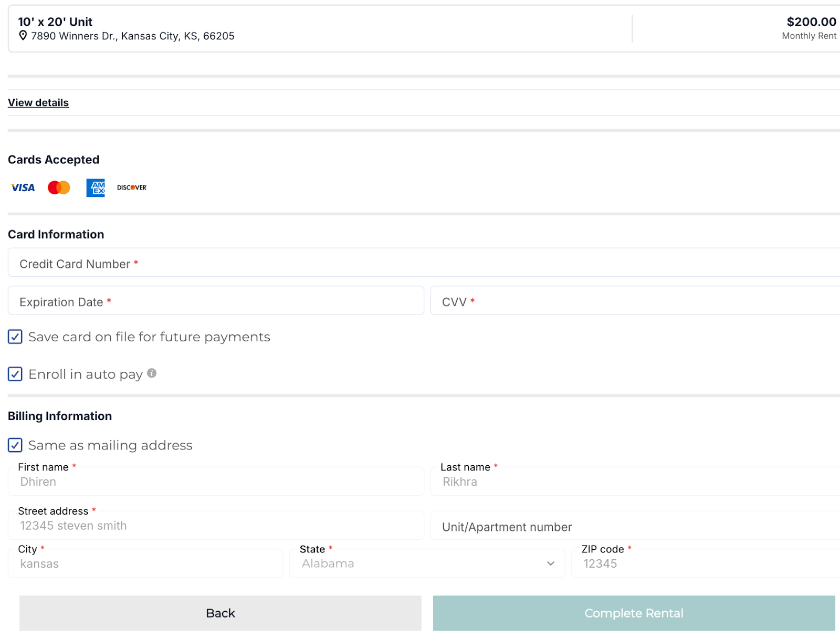This screenshot has width=840, height=638.
Task: Click the Complete Rental button
Action: click(634, 613)
